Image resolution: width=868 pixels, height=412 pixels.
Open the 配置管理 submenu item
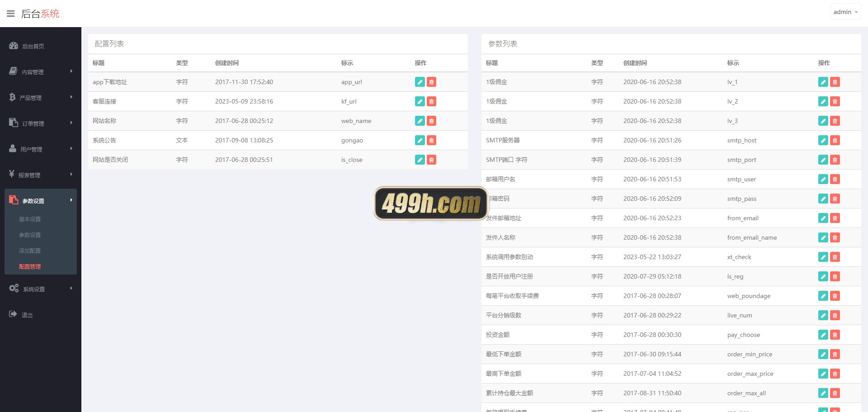pyautogui.click(x=30, y=267)
